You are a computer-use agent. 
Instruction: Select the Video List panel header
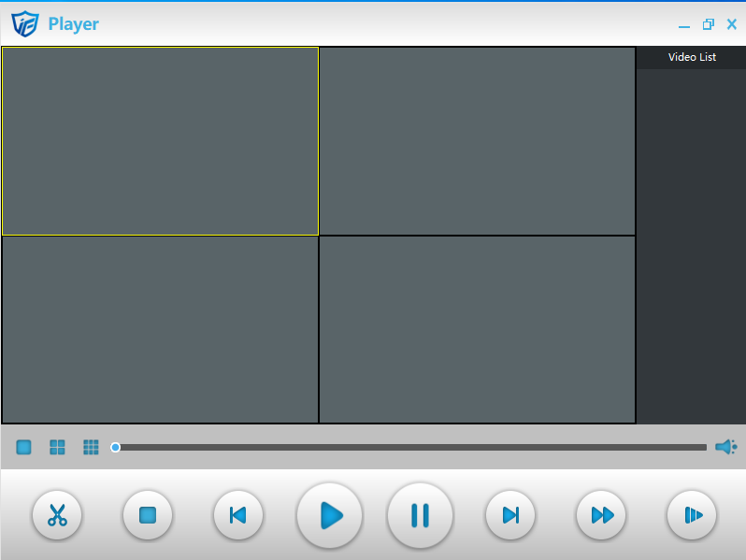click(x=692, y=57)
